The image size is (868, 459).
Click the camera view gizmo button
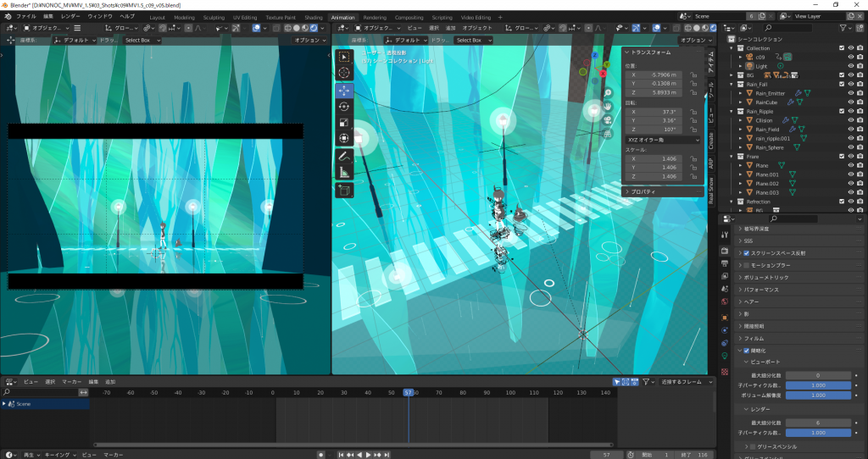pyautogui.click(x=608, y=120)
